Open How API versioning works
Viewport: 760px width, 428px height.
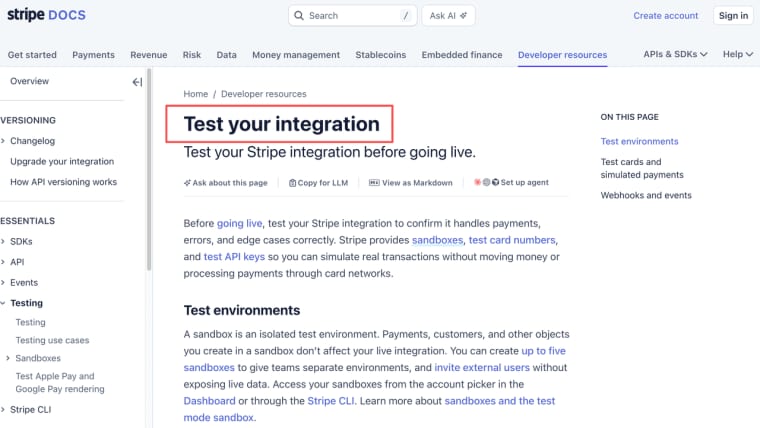[x=63, y=182]
